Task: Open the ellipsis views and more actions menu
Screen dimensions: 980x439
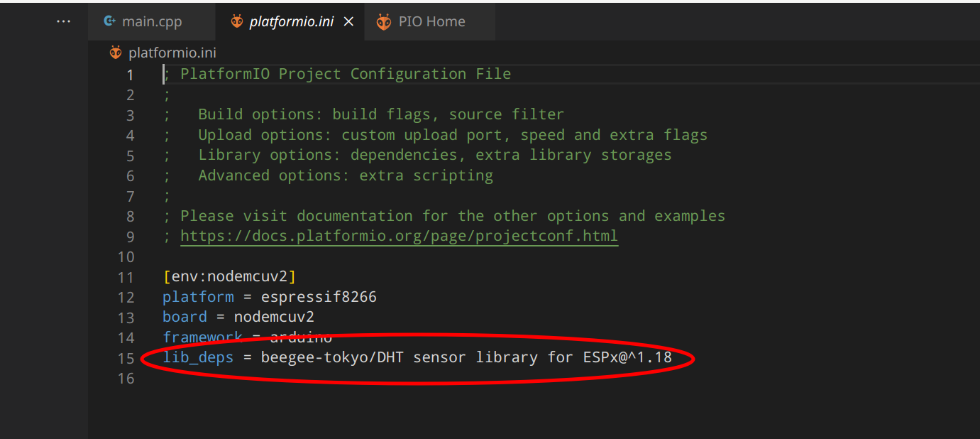Action: [x=64, y=21]
